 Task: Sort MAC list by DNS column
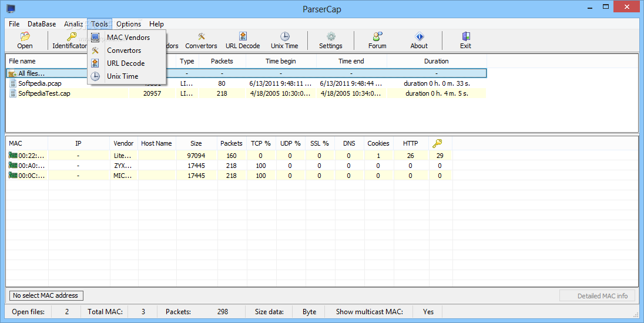point(349,143)
